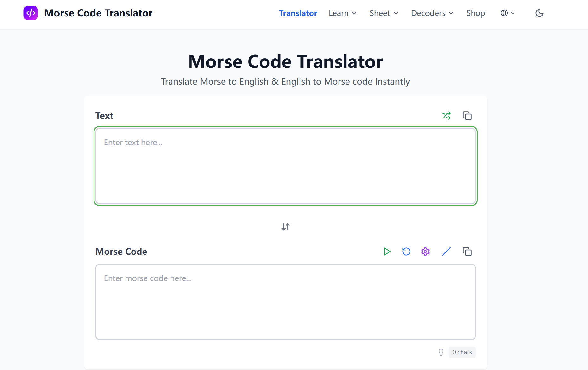The width and height of the screenshot is (588, 370).
Task: Reset the Morse code playback
Action: point(406,252)
